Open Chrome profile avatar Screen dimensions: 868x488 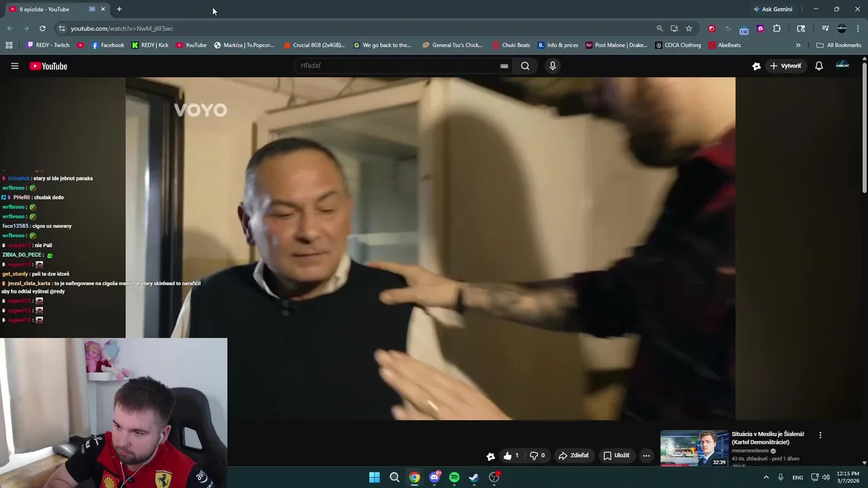tap(842, 28)
